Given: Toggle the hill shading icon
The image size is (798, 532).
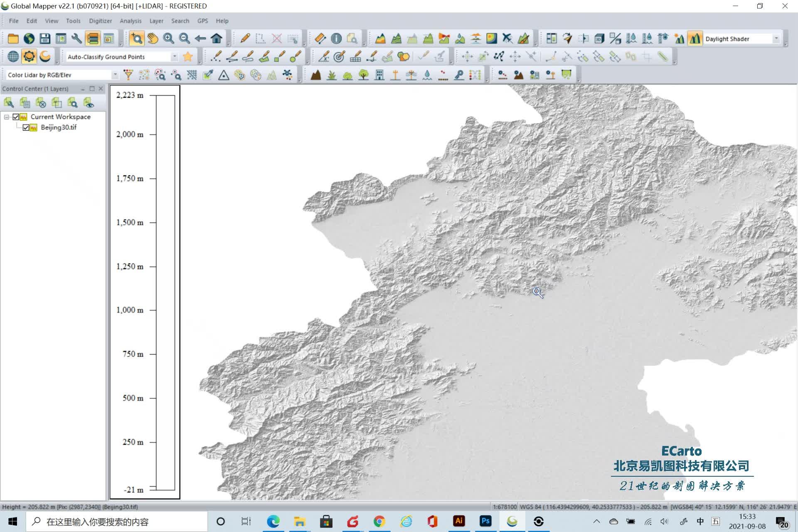Looking at the screenshot, I should 695,39.
